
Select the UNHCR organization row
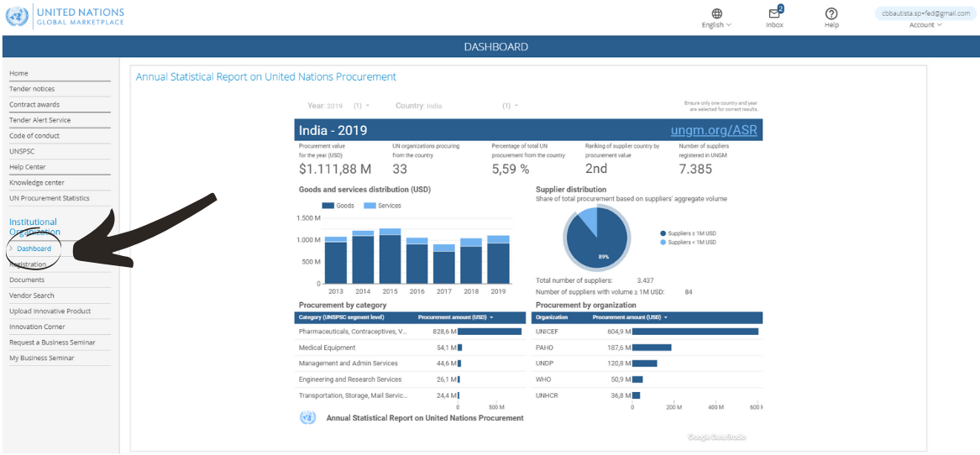click(647, 395)
